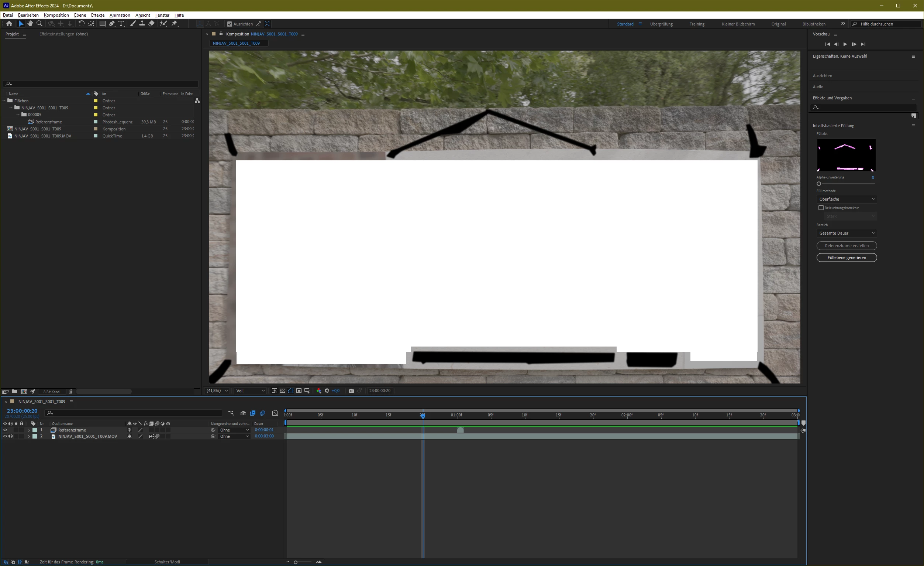Select the Type text tool
Screen dimensions: 924x566
click(x=121, y=24)
